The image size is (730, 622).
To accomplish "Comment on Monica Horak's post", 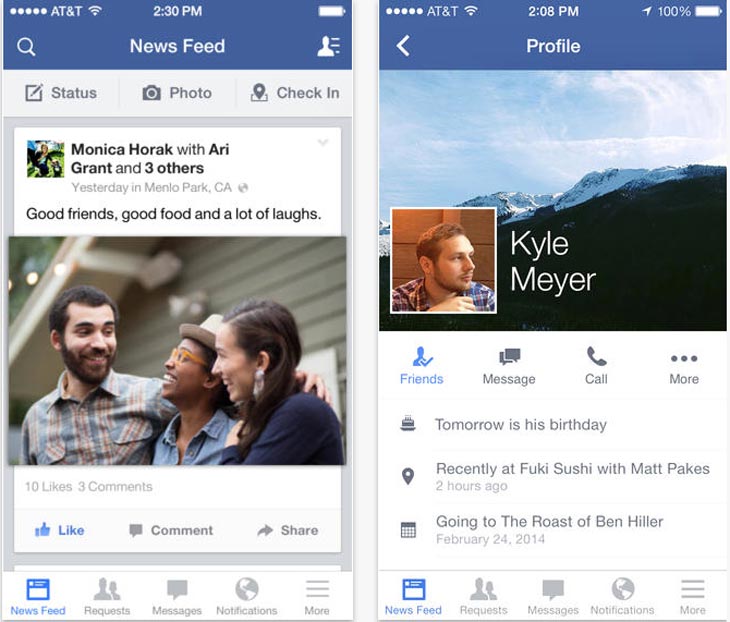I will [x=171, y=530].
